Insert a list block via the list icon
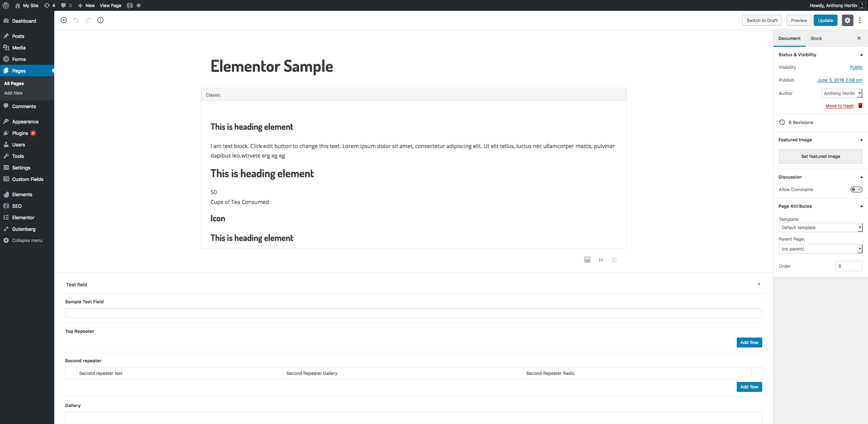Image resolution: width=868 pixels, height=424 pixels. pyautogui.click(x=614, y=260)
